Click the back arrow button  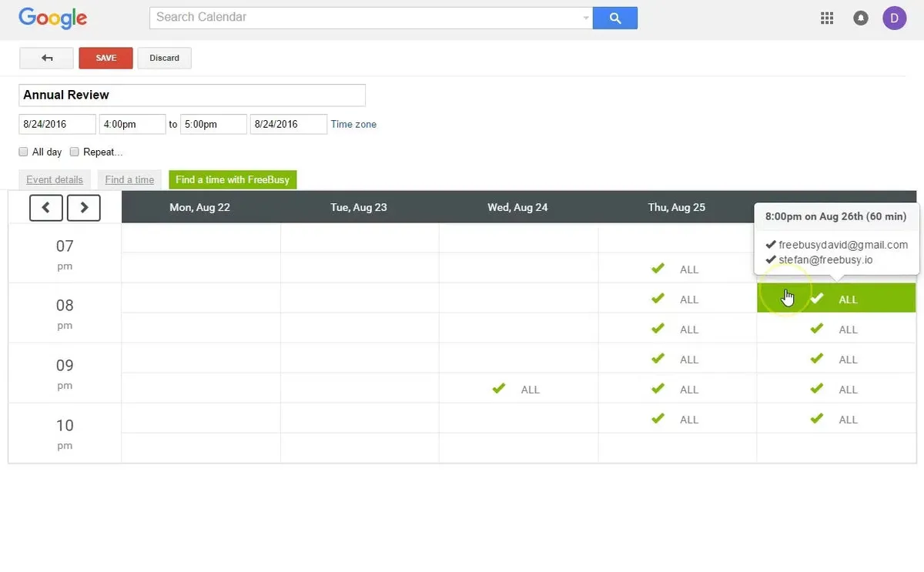[x=46, y=59]
